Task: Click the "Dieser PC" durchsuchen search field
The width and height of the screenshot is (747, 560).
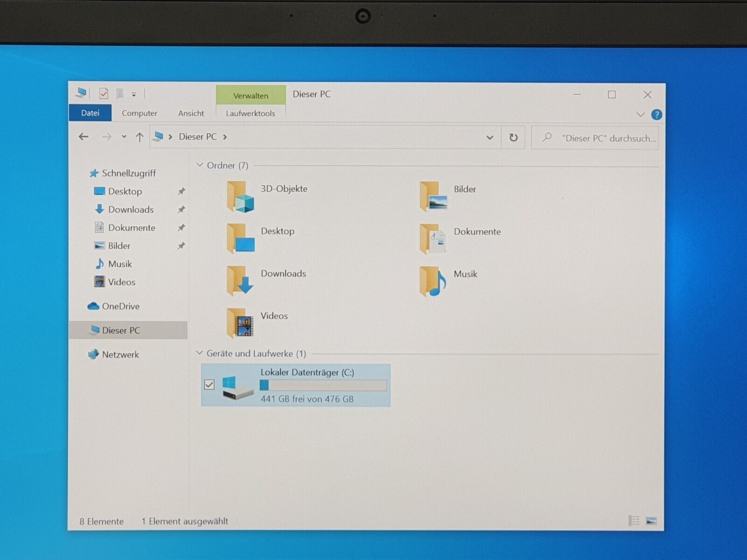Action: (x=602, y=138)
